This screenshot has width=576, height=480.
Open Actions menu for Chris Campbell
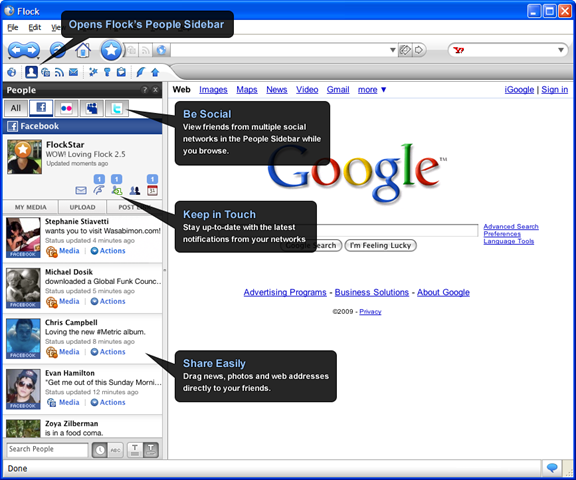point(108,351)
